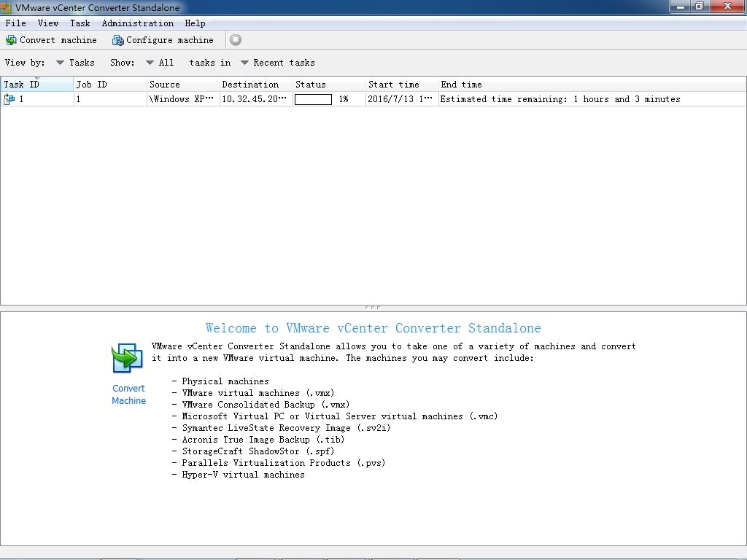Click the Configure machine toolbar label
Viewport: 747px width, 560px height.
169,41
